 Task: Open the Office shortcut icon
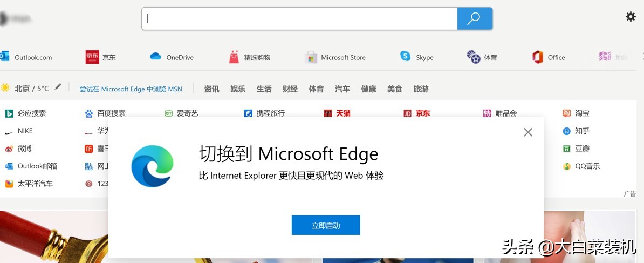click(537, 57)
